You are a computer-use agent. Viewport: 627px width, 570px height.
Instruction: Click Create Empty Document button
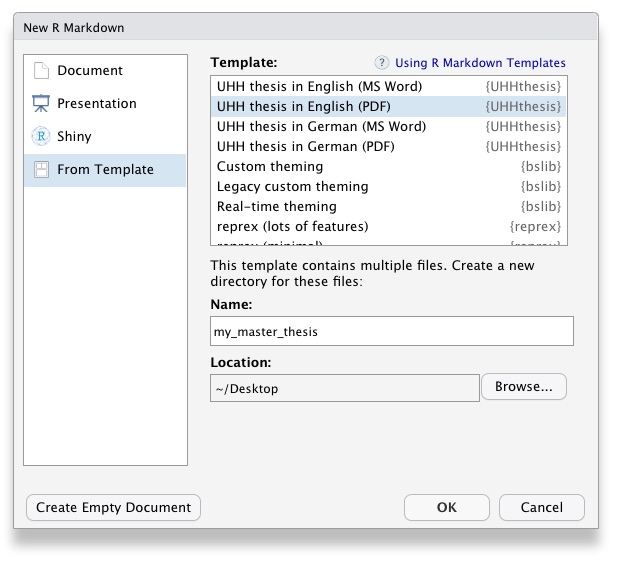point(114,508)
